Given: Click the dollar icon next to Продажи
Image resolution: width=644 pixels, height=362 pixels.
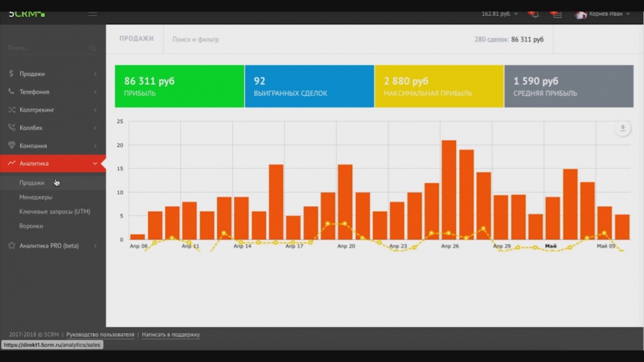Looking at the screenshot, I should coord(11,74).
